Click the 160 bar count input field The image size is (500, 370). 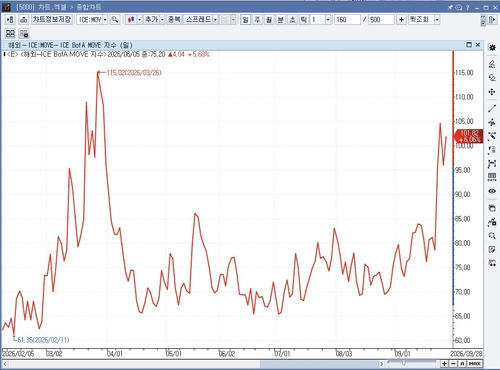[x=347, y=20]
